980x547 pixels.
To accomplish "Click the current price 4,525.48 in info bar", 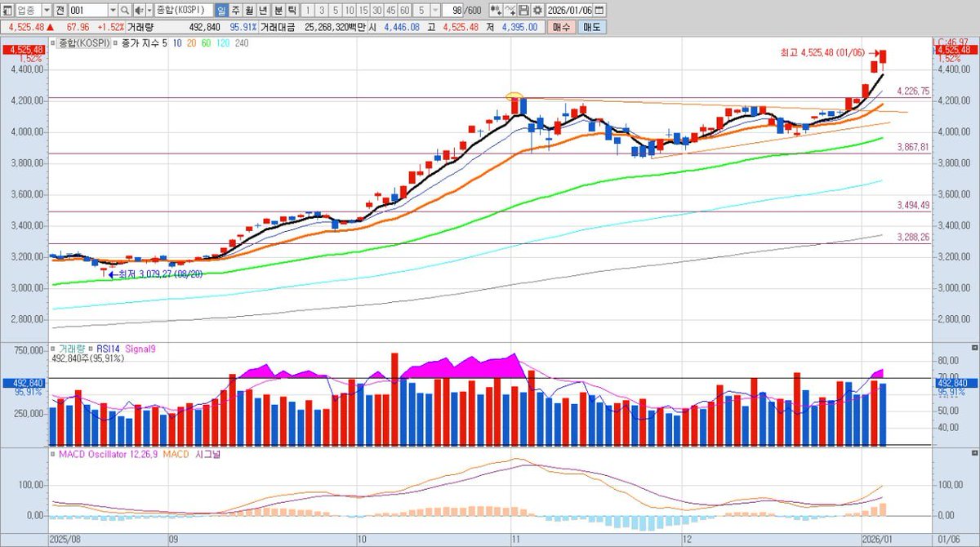I will pyautogui.click(x=27, y=27).
